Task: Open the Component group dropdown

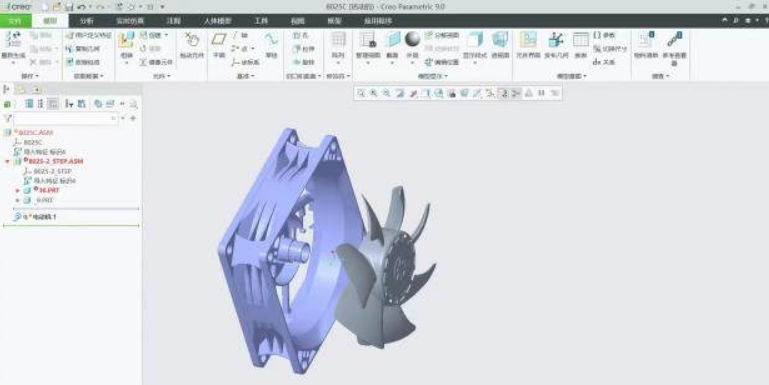Action: tap(161, 76)
